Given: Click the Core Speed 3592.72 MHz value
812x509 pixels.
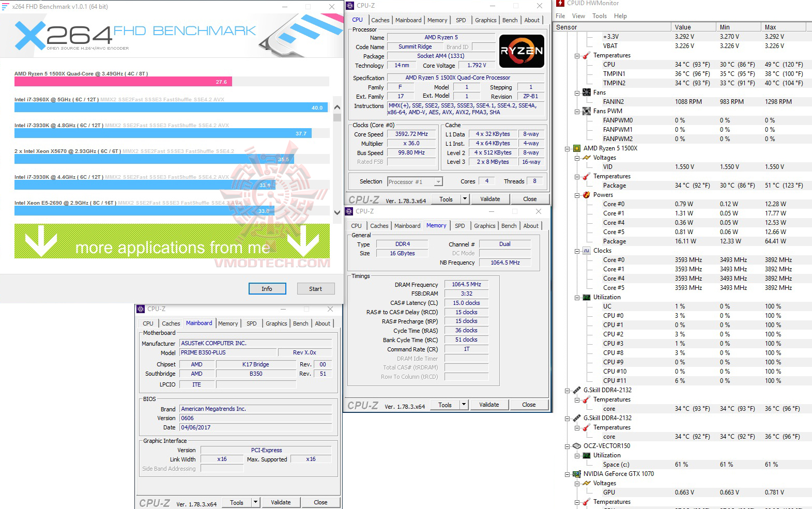Looking at the screenshot, I should (x=411, y=134).
